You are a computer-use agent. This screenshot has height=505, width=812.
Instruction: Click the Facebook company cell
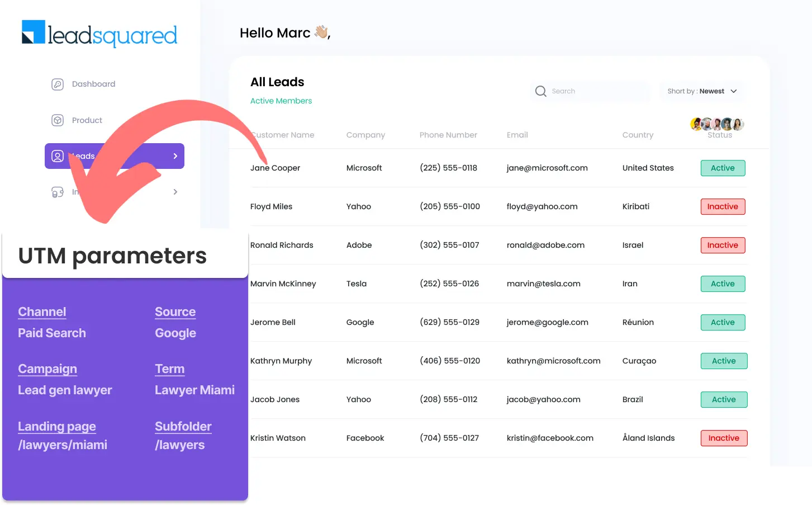[x=365, y=438]
